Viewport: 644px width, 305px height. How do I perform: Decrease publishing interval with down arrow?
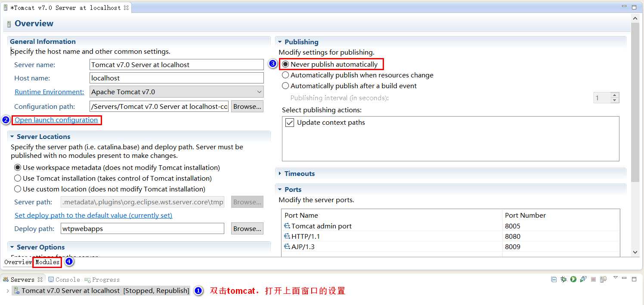(x=615, y=100)
